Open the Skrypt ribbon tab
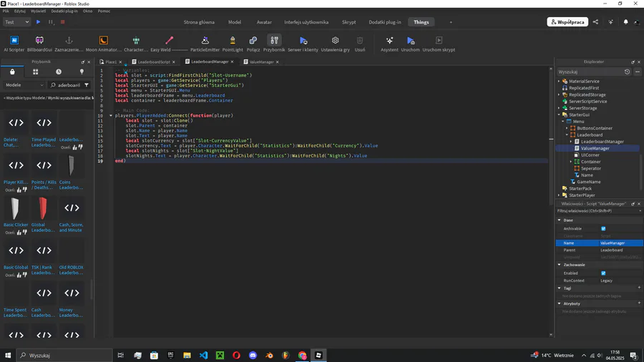644x362 pixels. (x=348, y=22)
